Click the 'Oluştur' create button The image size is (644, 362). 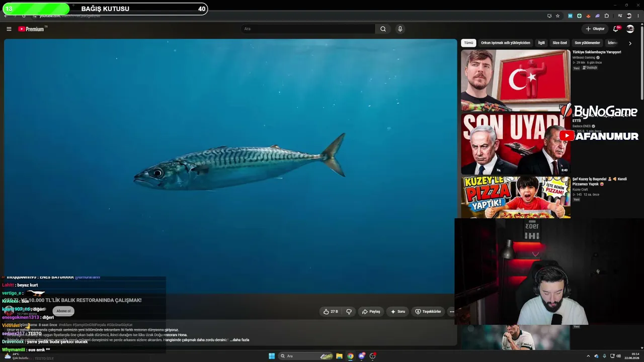point(595,29)
